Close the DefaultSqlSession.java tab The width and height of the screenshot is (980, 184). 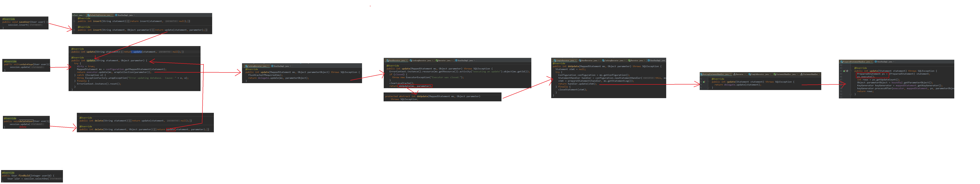(112, 15)
